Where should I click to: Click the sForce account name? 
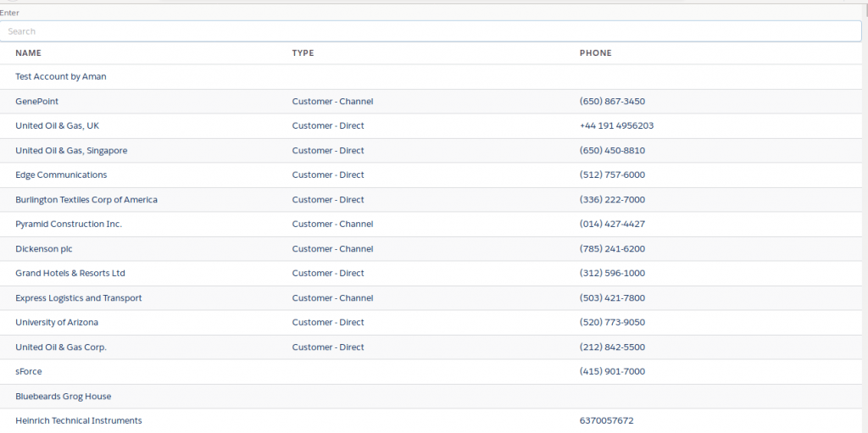pos(29,372)
